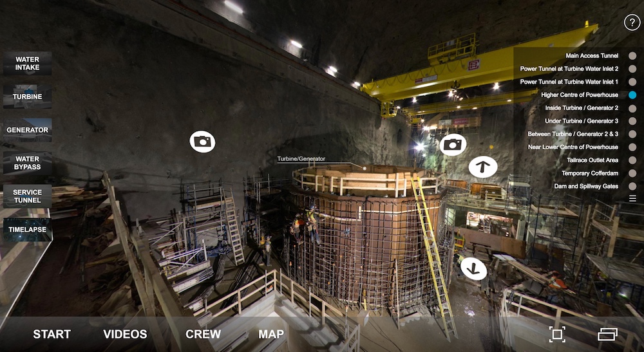Click the Water Intake thumbnail

[x=28, y=64]
